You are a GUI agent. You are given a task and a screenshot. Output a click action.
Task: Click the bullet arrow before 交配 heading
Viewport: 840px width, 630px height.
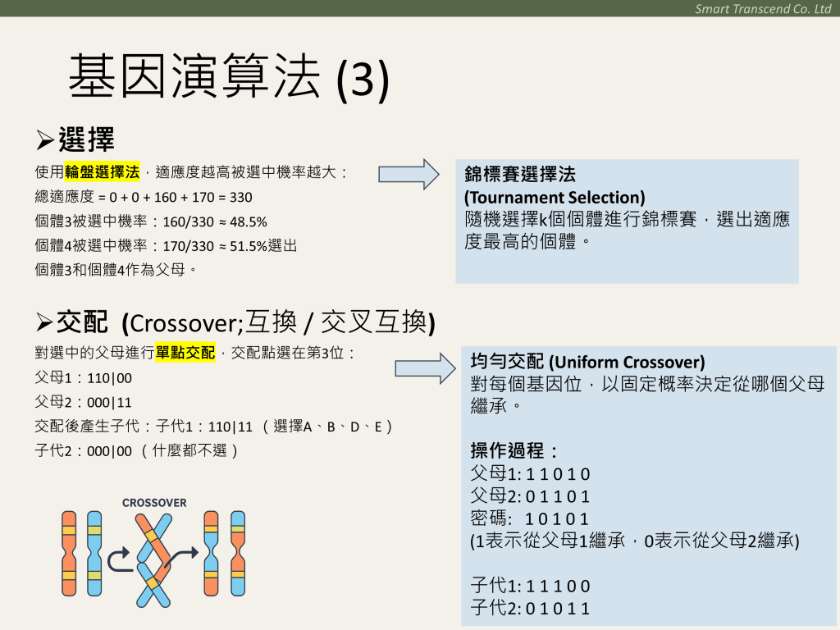click(x=45, y=322)
